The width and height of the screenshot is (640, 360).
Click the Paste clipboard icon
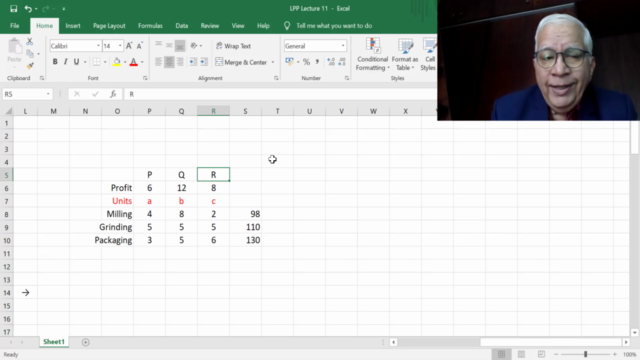pos(14,47)
